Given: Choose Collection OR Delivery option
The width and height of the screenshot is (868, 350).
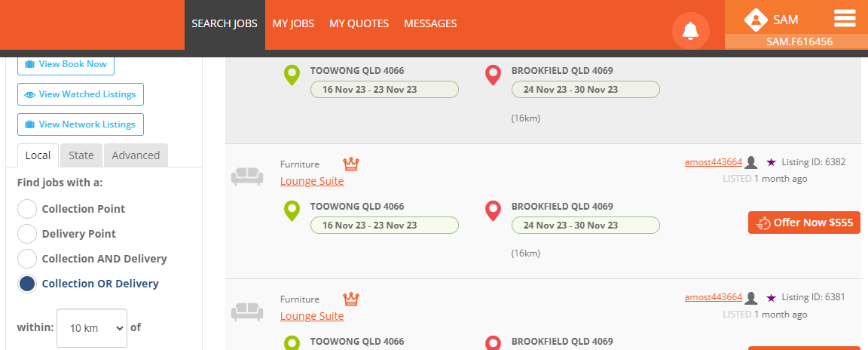Looking at the screenshot, I should 27,284.
